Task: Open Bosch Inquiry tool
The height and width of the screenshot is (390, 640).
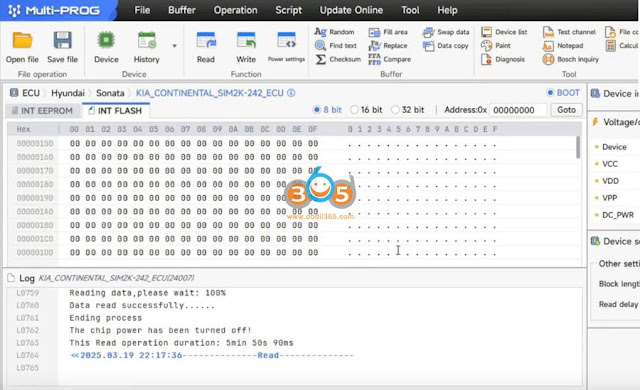Action: pyautogui.click(x=571, y=60)
